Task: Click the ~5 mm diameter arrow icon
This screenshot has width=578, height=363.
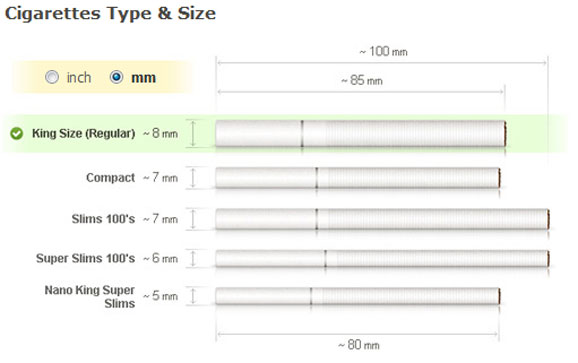Action: click(193, 296)
